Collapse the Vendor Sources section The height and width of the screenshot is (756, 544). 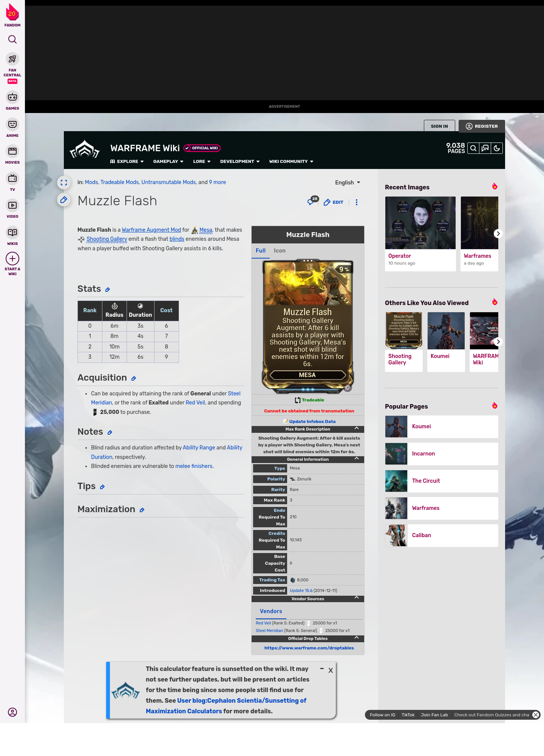click(x=357, y=598)
